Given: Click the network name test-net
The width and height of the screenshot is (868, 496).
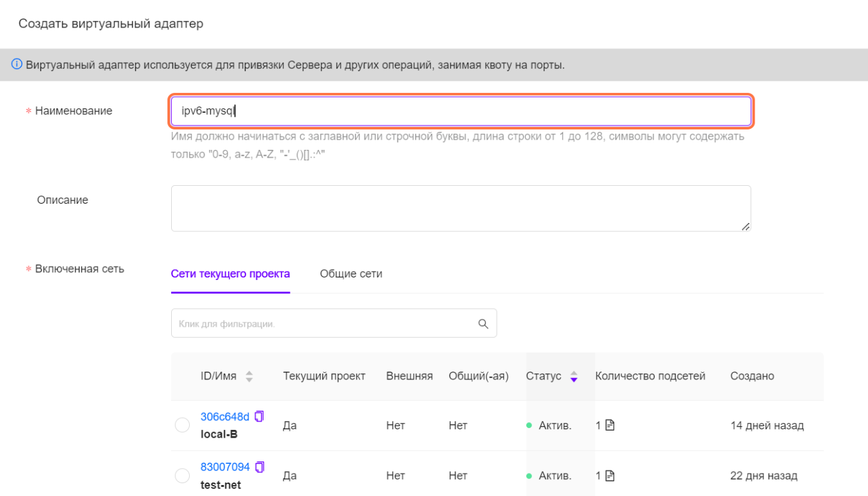Looking at the screenshot, I should (221, 485).
